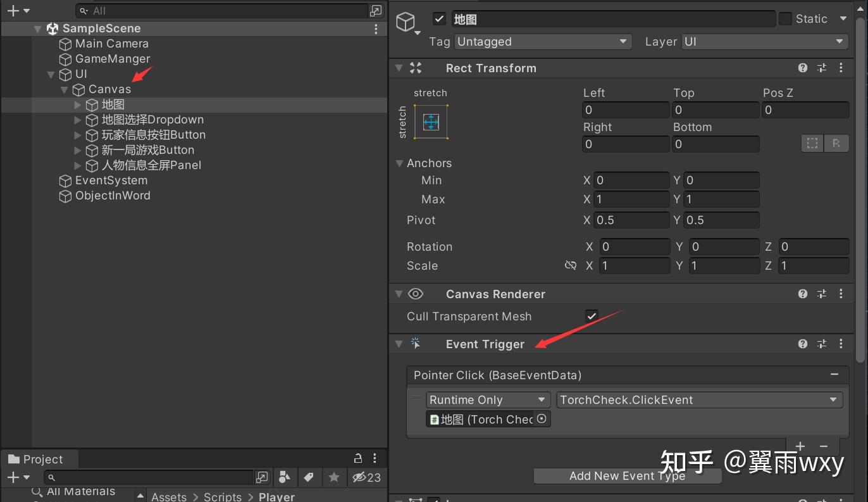Collapse the Canvas Renderer component

point(399,294)
